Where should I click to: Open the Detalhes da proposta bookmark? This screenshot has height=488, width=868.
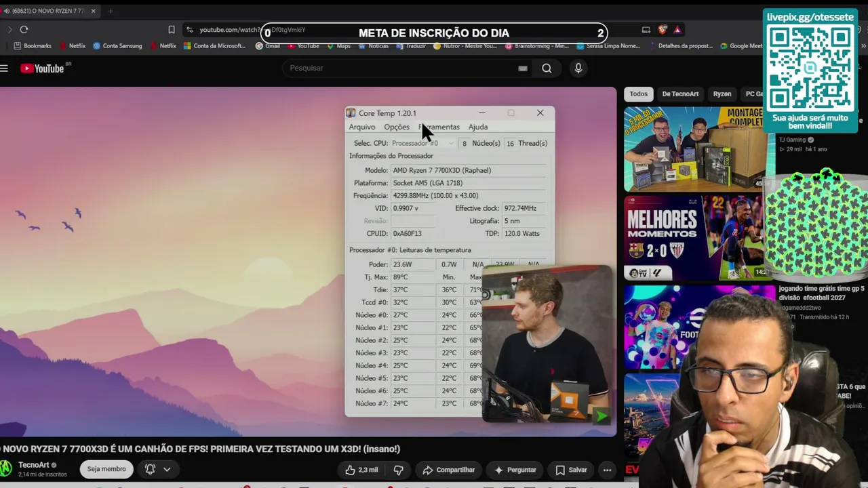click(x=682, y=46)
